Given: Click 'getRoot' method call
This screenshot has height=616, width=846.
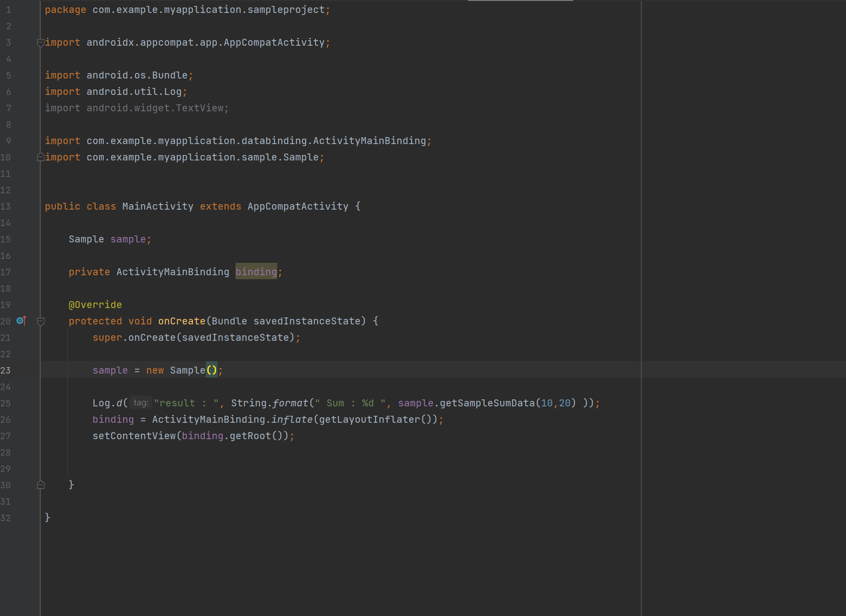Looking at the screenshot, I should point(250,436).
